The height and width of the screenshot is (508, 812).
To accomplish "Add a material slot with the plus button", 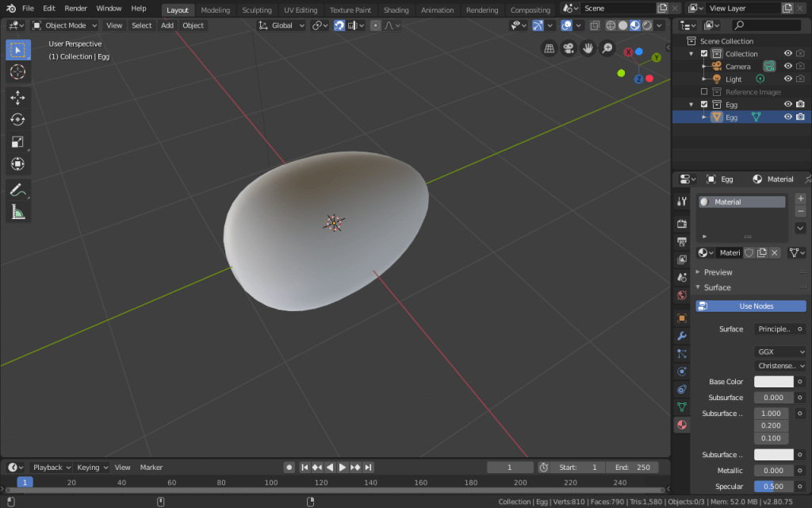I will tap(800, 199).
